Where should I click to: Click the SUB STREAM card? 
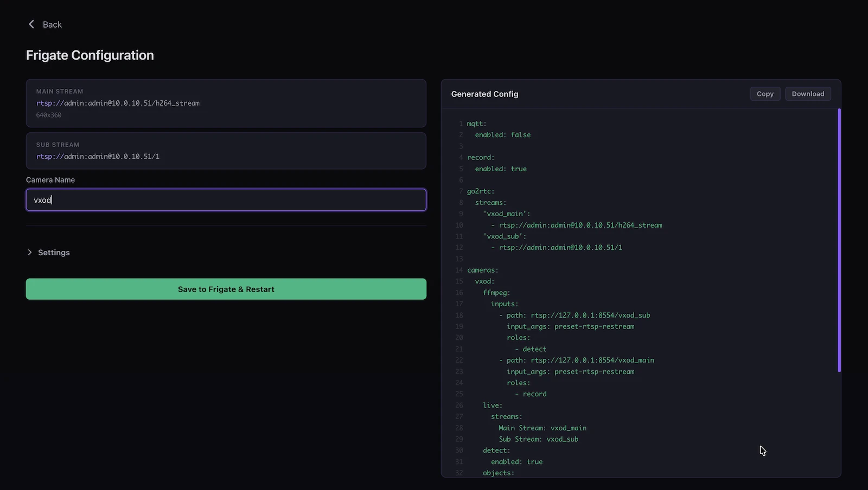(226, 151)
